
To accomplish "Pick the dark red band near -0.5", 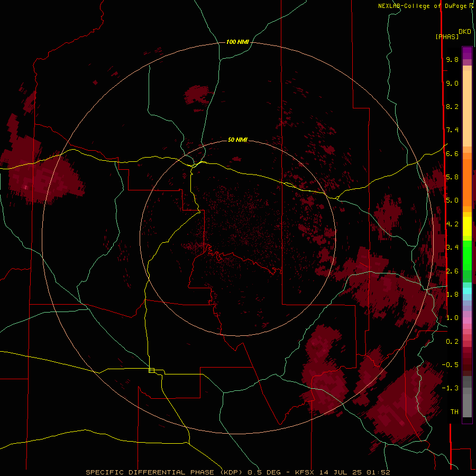I will (467, 365).
